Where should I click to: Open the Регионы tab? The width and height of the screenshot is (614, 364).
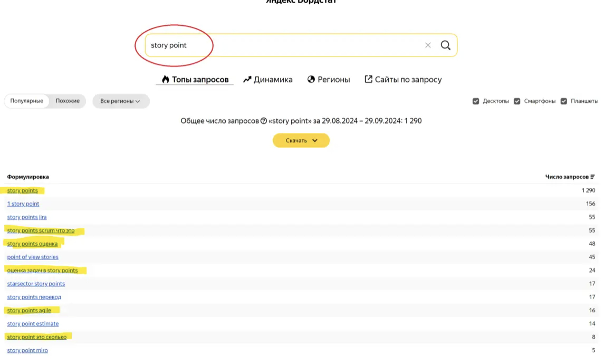click(329, 80)
